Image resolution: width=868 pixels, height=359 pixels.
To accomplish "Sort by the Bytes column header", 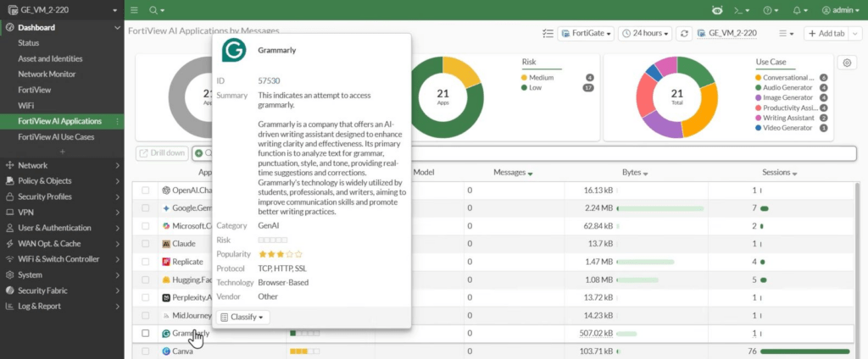I will 635,173.
